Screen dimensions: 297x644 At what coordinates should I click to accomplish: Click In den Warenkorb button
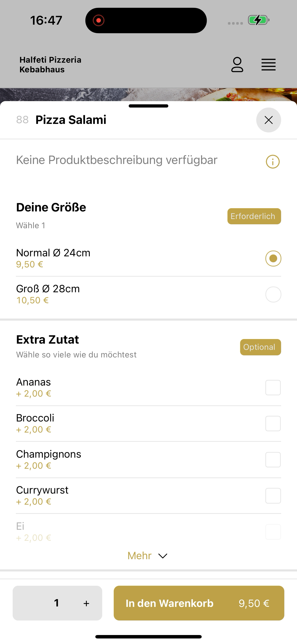coord(199,603)
